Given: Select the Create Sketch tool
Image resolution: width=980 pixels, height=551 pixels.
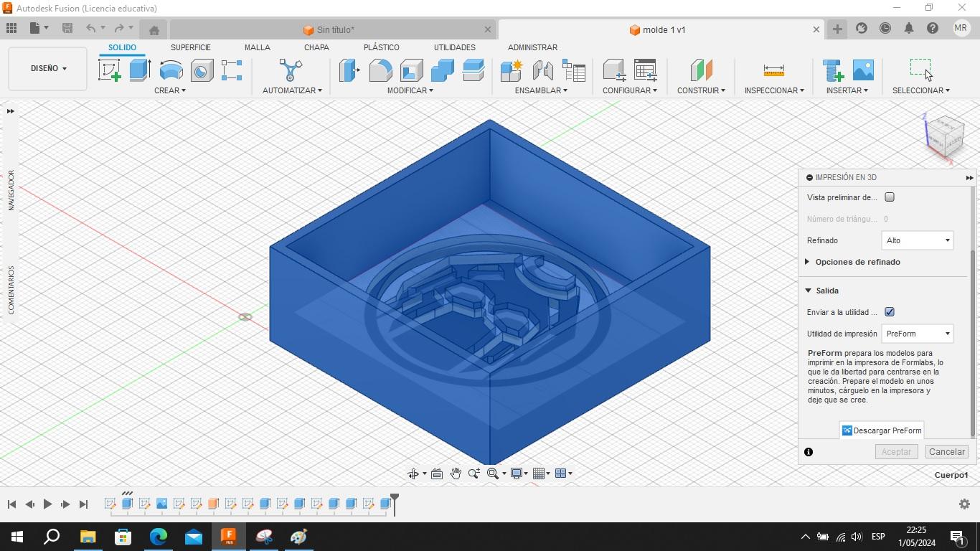Looking at the screenshot, I should [109, 70].
